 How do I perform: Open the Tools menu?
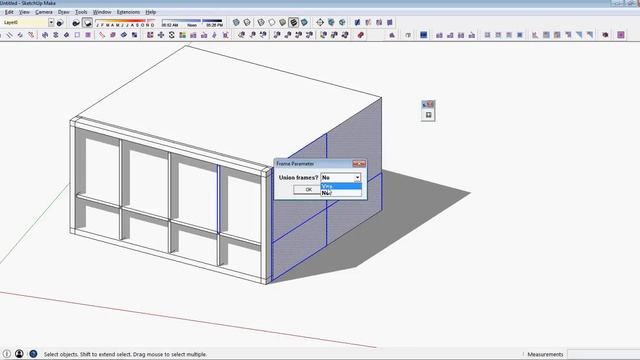point(81,12)
